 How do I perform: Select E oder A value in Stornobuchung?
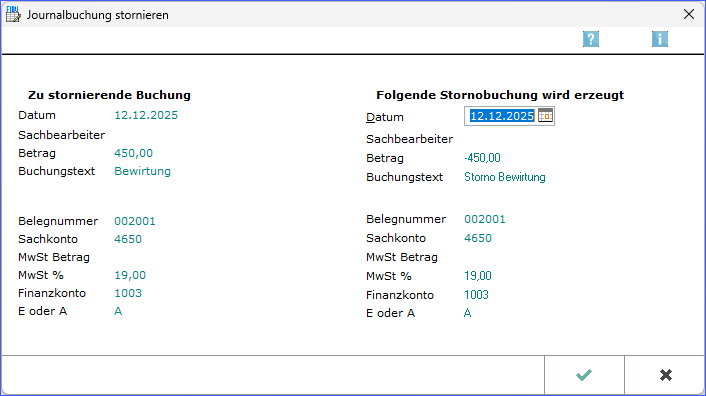pyautogui.click(x=467, y=313)
